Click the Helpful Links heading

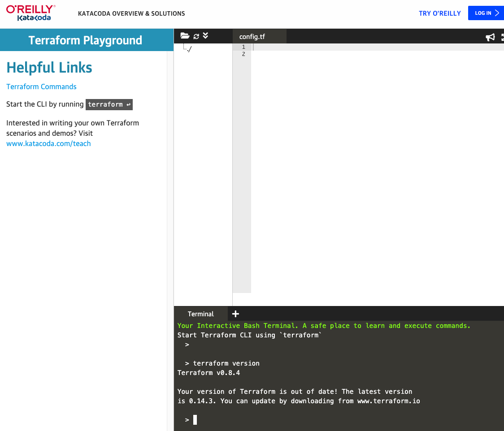tap(49, 68)
